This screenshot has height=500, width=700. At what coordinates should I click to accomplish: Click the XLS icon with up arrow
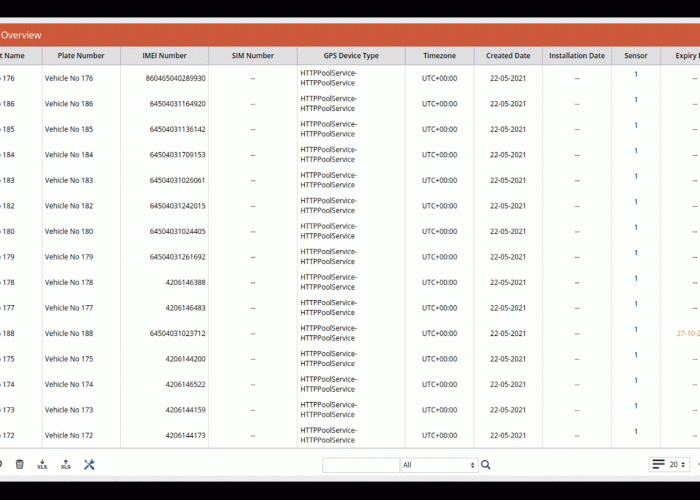coord(66,464)
